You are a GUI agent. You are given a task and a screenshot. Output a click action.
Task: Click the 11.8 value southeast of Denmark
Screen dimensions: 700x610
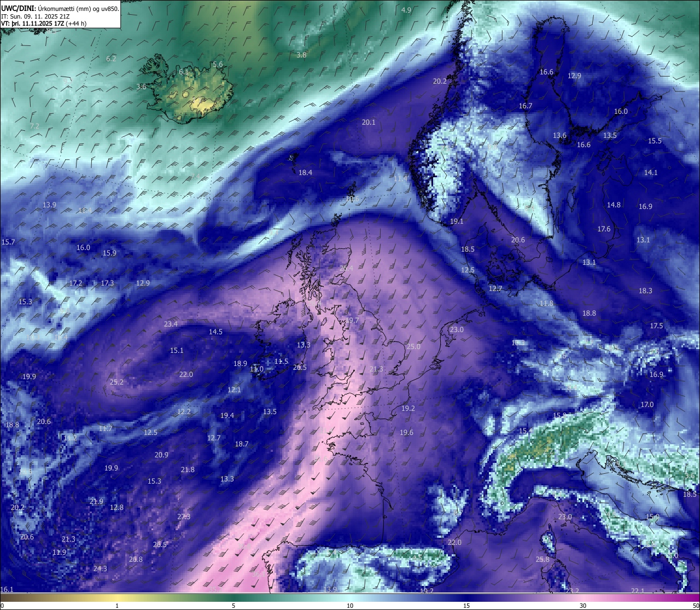tap(546, 304)
